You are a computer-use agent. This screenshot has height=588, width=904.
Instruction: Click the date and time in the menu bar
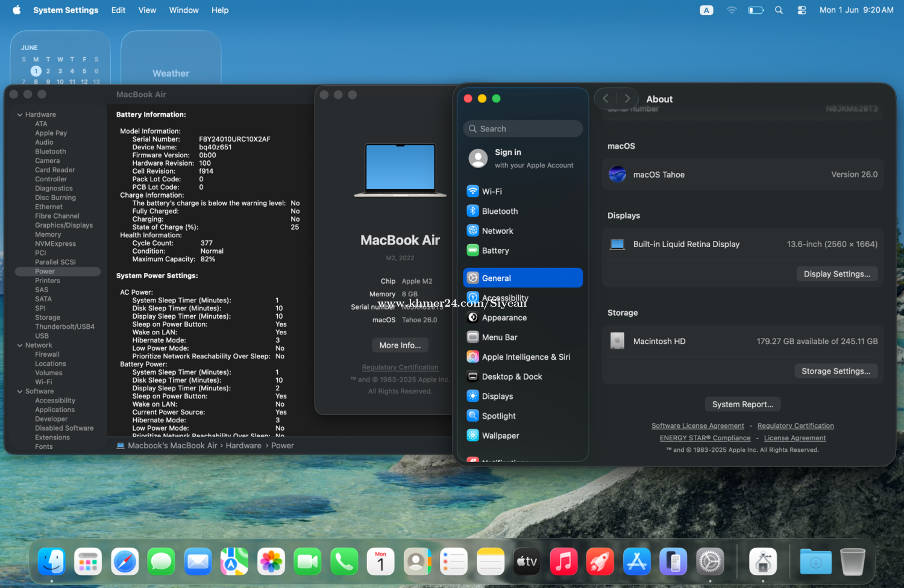click(x=856, y=10)
